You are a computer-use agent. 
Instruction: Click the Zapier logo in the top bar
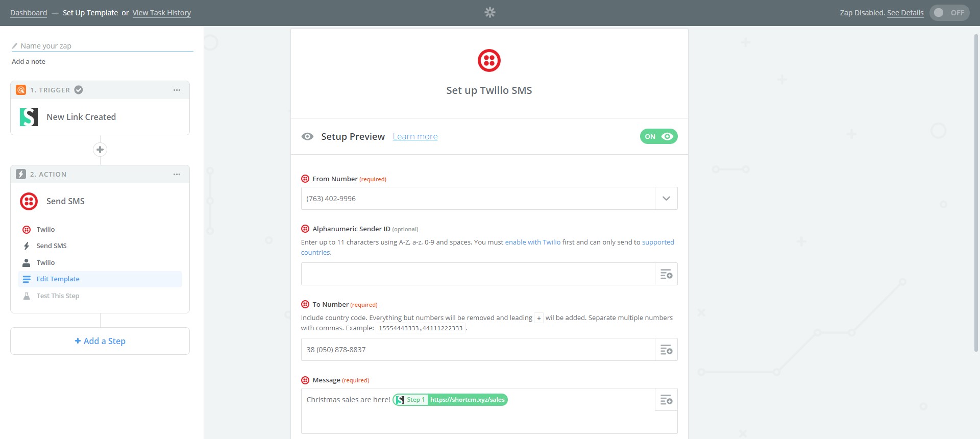[489, 12]
